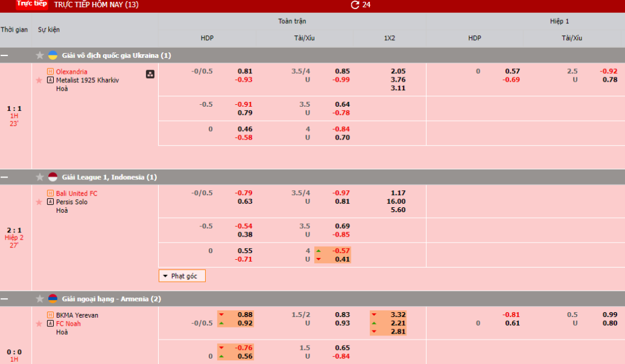Expand the Phạt góc dropdown

click(x=182, y=276)
